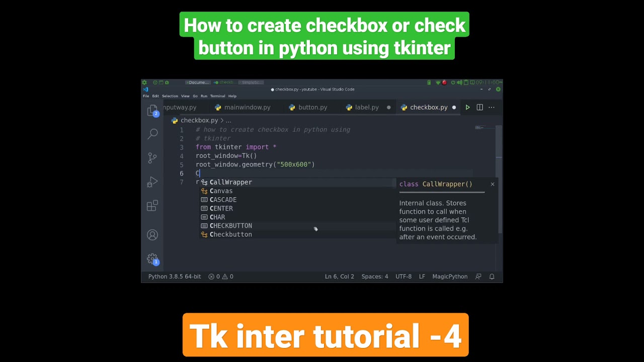Close the CallWrapper documentation popup
Image resolution: width=644 pixels, height=362 pixels.
tap(493, 184)
